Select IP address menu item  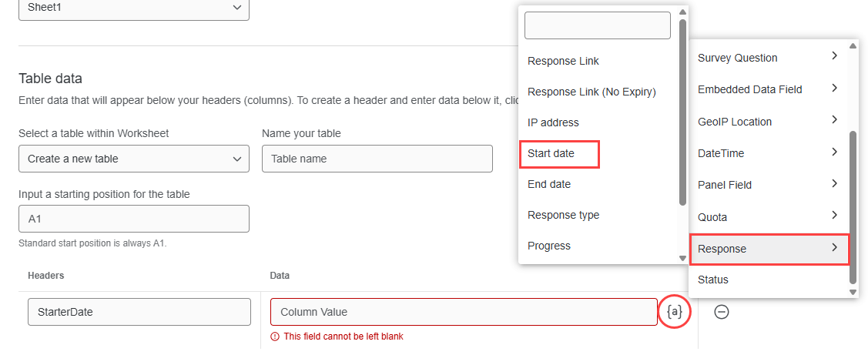(x=553, y=122)
